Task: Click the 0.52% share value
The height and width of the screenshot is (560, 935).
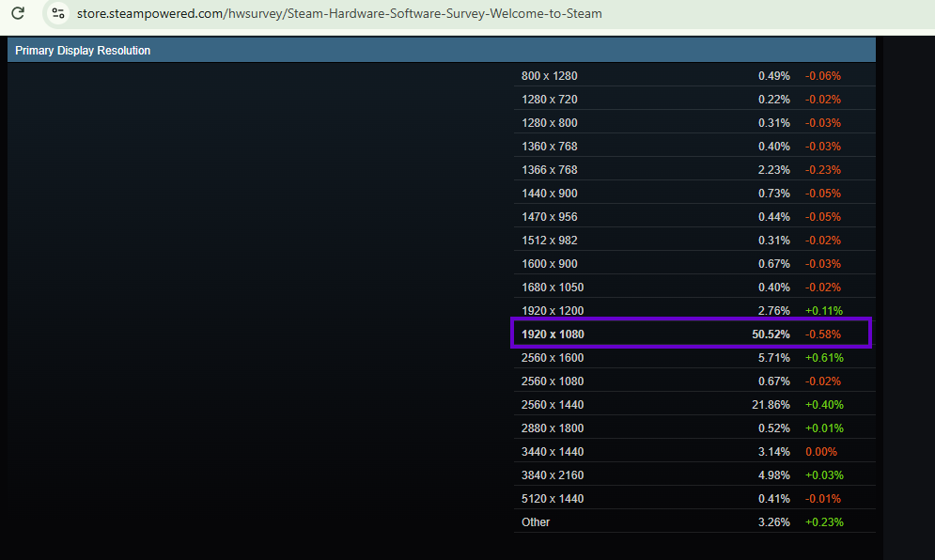Action: 774,428
